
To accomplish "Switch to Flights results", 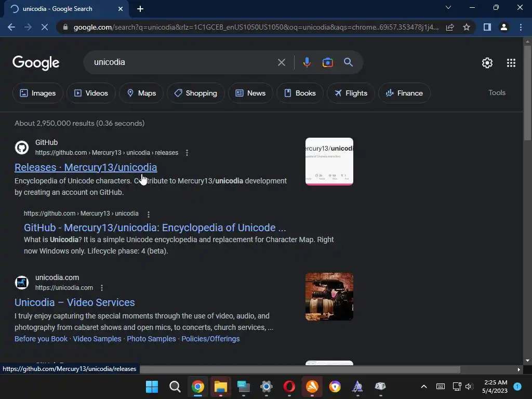I will 351,93.
